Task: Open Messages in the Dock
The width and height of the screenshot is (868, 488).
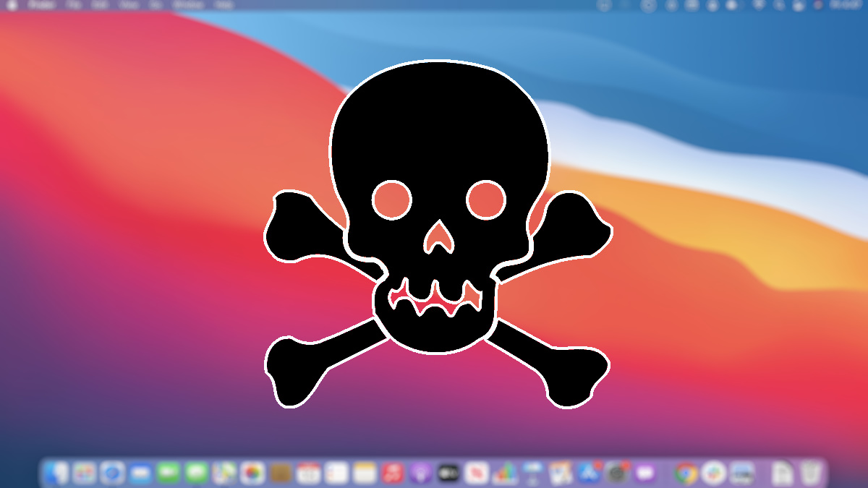Action: coord(197,474)
